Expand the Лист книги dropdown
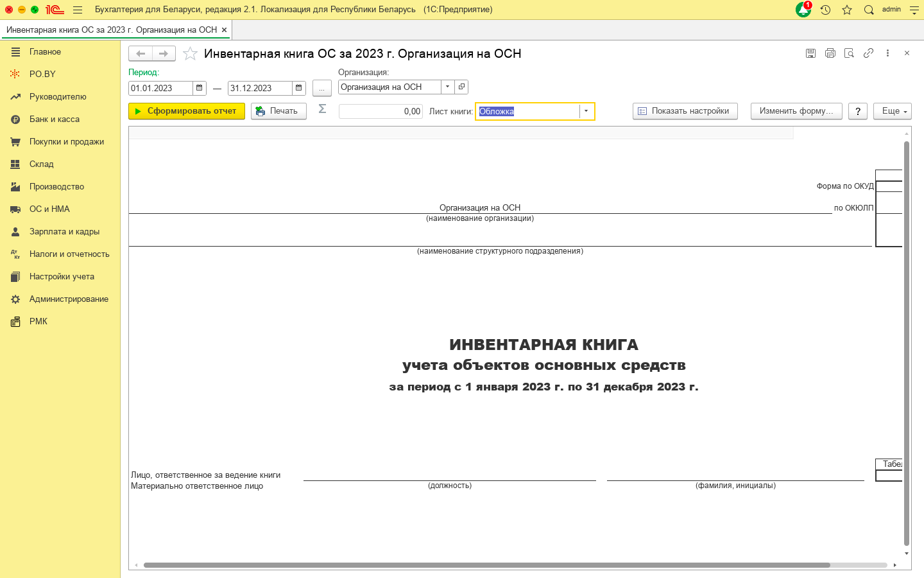This screenshot has width=924, height=578. tap(586, 111)
